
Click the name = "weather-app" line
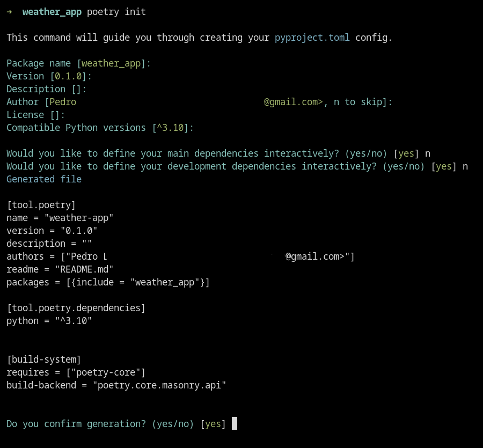(60, 218)
